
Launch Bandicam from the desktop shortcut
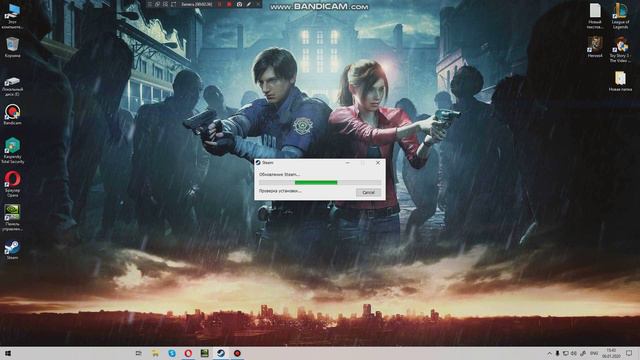coord(13,114)
